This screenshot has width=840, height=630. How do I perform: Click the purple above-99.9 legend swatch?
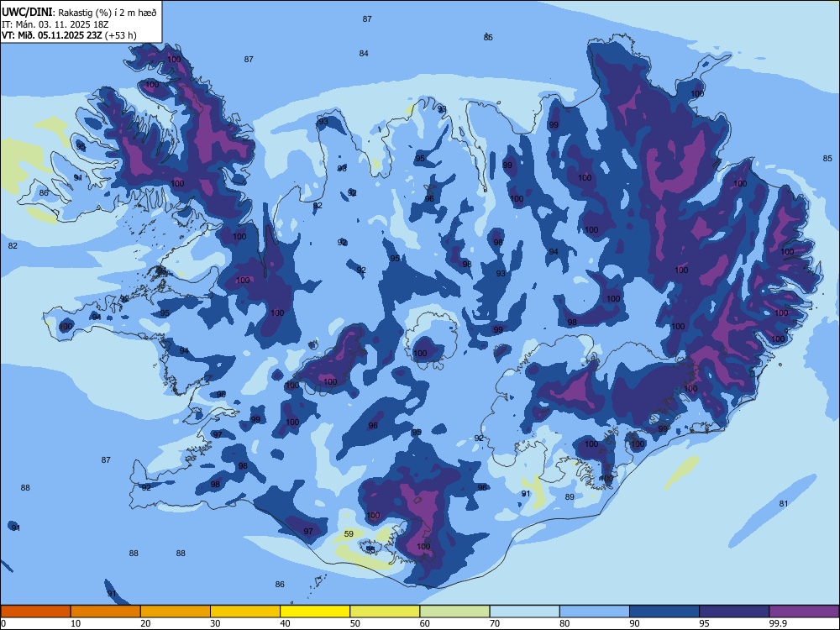804,612
